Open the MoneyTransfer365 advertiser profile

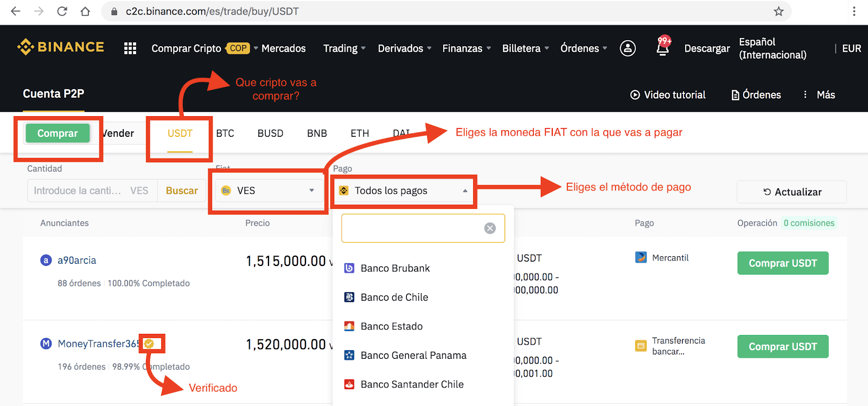click(x=98, y=344)
